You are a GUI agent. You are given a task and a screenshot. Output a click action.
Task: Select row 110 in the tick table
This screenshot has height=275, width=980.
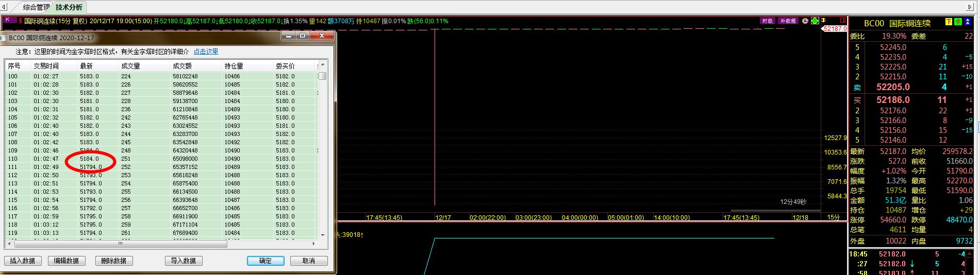click(x=155, y=159)
